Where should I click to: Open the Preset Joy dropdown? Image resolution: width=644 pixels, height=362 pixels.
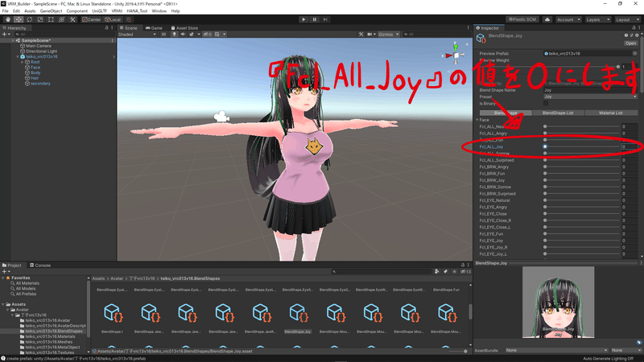pyautogui.click(x=590, y=97)
